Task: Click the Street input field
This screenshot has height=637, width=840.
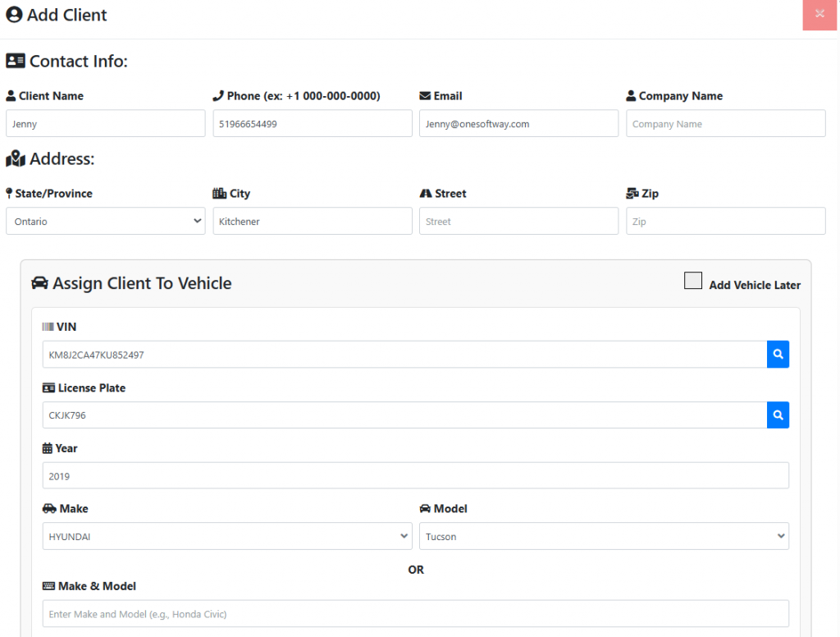Action: pos(518,221)
